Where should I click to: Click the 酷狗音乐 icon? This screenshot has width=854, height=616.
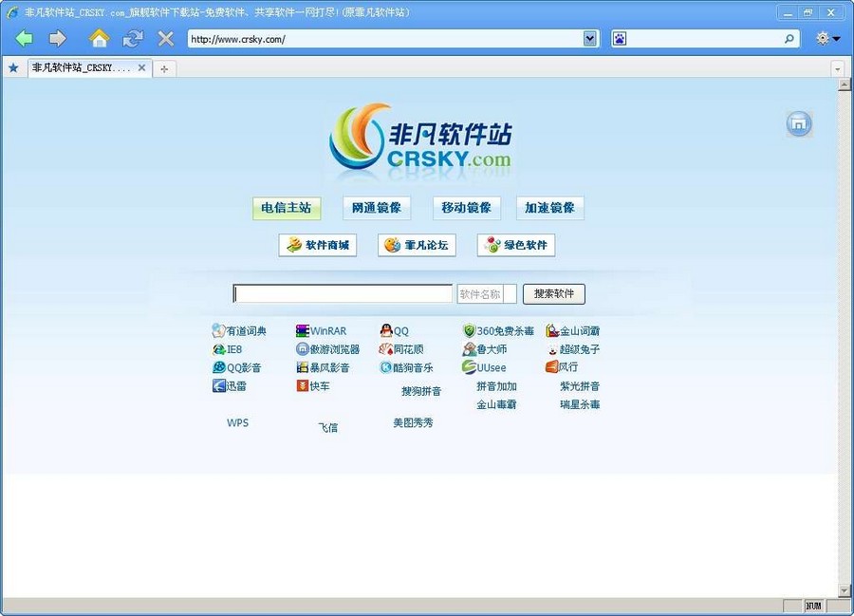[x=385, y=367]
